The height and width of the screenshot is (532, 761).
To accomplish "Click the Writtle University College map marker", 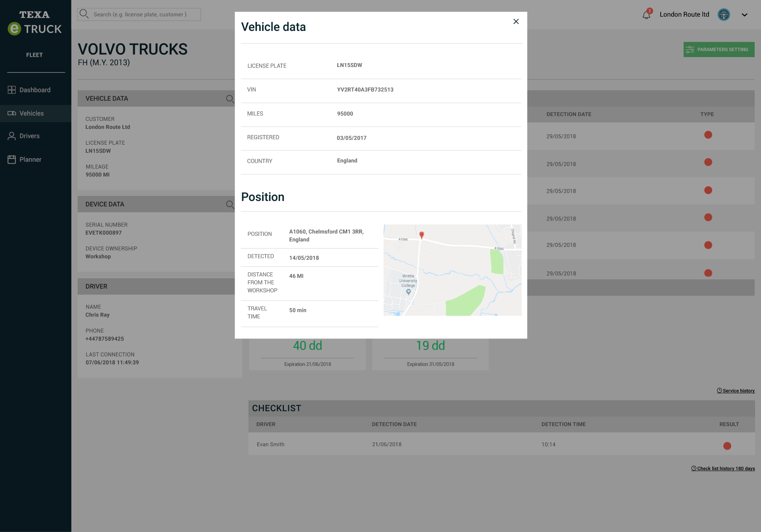I will coord(408,292).
